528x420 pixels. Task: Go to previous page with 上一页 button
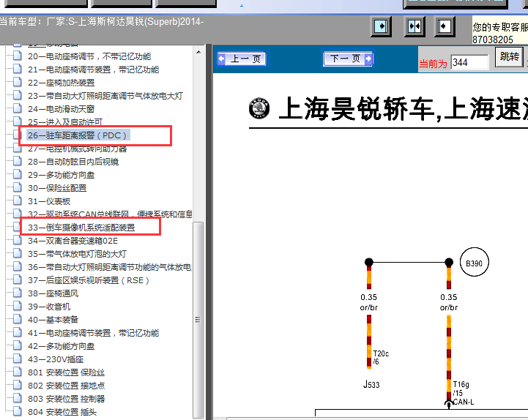tap(242, 59)
